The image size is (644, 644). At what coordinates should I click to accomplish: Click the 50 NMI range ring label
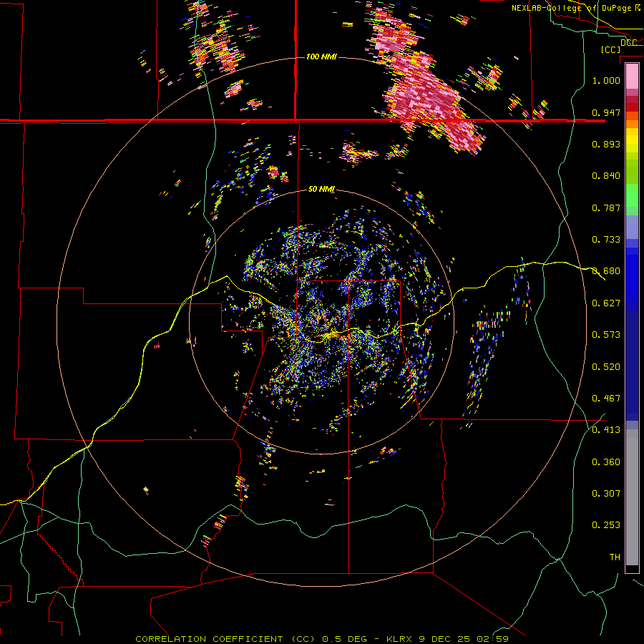pos(321,190)
